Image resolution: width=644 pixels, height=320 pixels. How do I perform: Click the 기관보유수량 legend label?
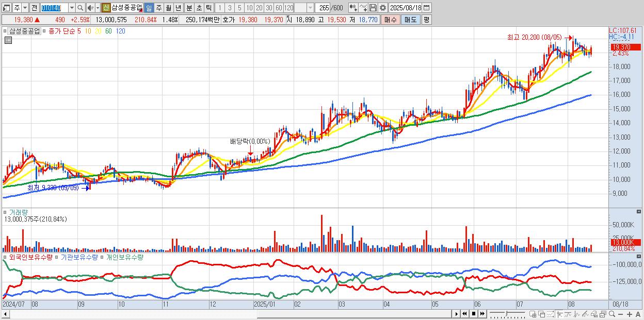pos(79,257)
